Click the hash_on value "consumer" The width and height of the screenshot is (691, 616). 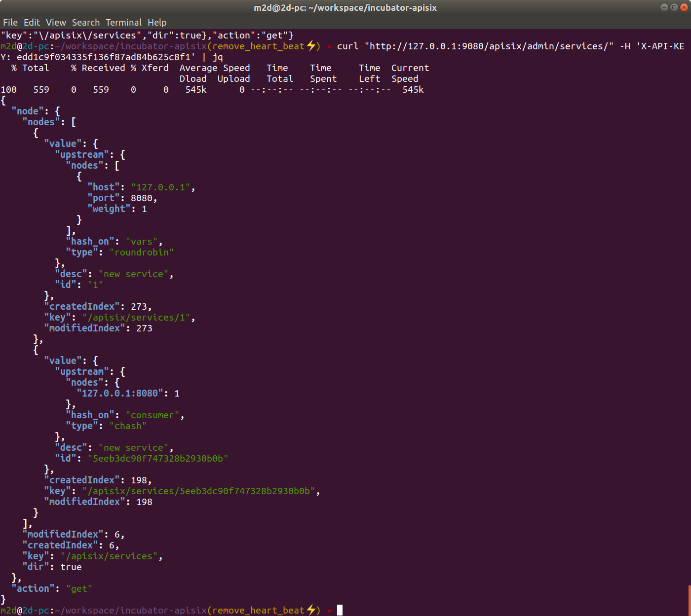click(153, 415)
